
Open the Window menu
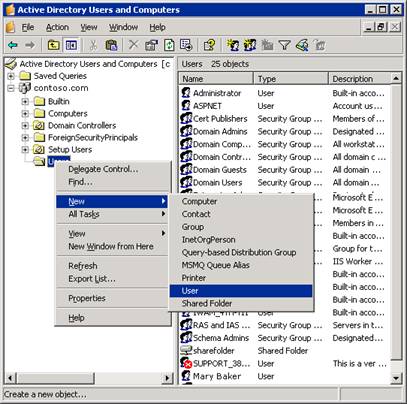[x=123, y=27]
